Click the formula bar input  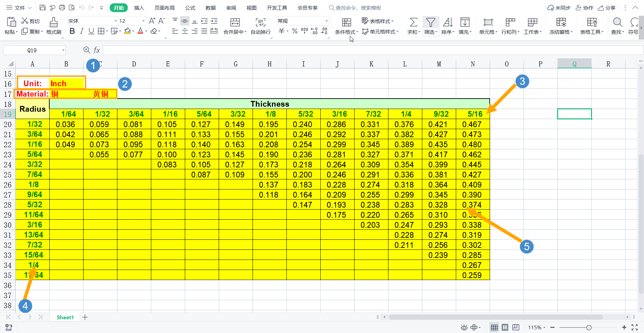[x=373, y=50]
